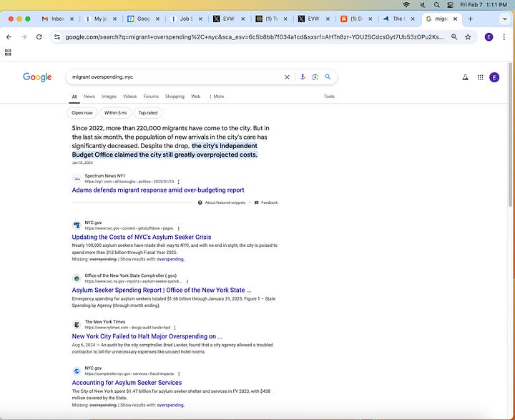Screen dimensions: 515x420
Task: Open tab search dropdown arrow
Action: 504,19
